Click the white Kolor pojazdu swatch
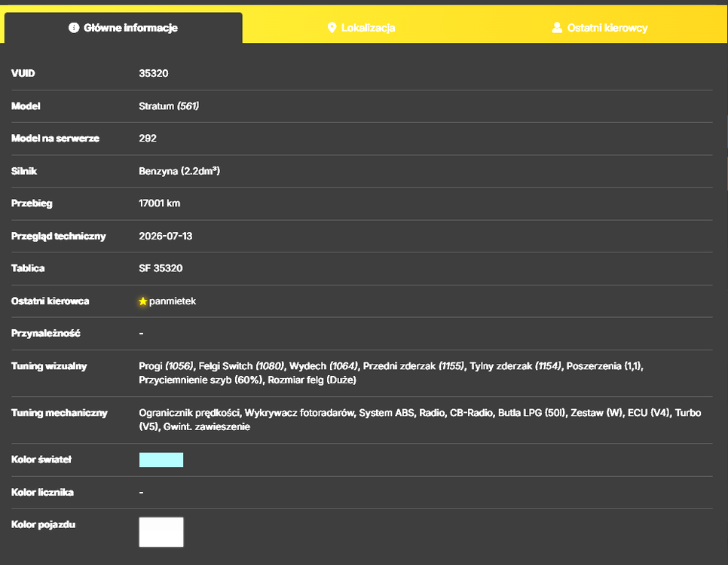Viewport: 728px width, 565px height. coord(161,532)
